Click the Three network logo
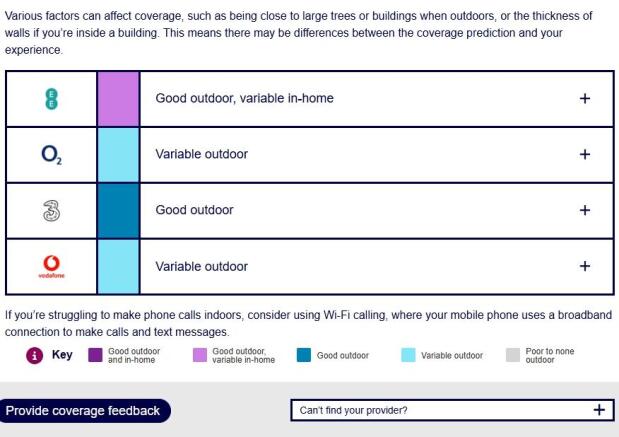619x437 pixels. [51, 211]
